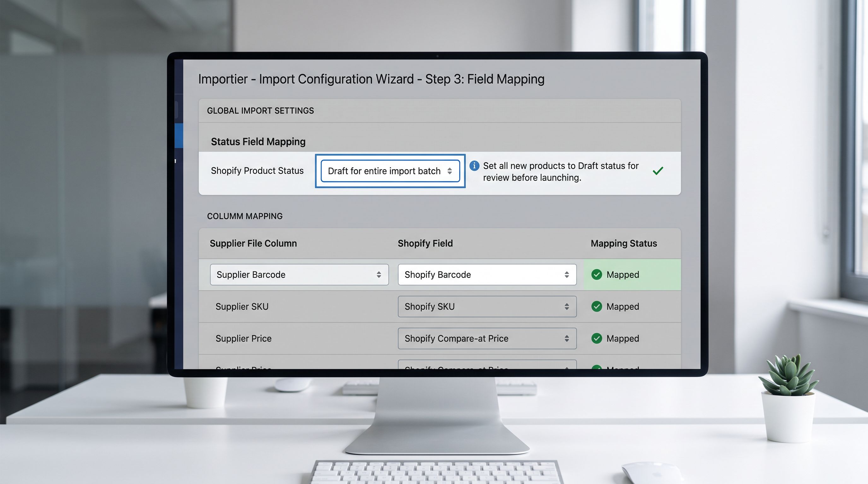Click the Mapped text in Supplier SKU row
The image size is (868, 484).
coord(623,307)
